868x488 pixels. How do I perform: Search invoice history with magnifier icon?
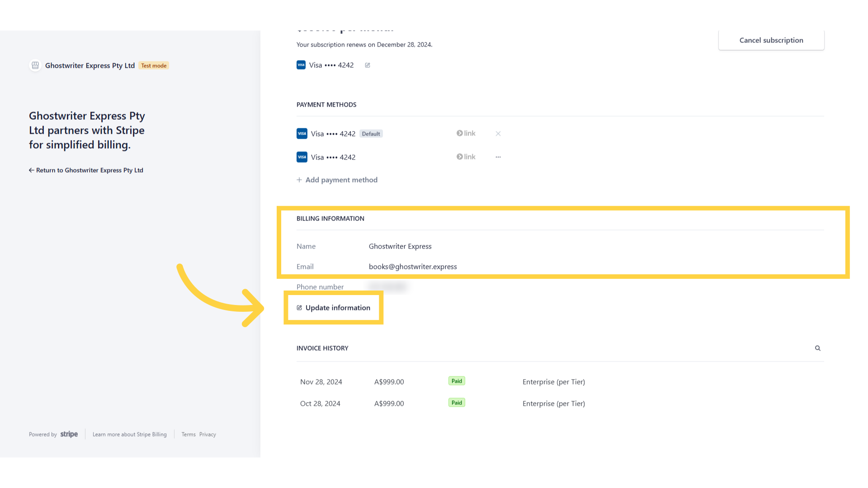click(818, 348)
